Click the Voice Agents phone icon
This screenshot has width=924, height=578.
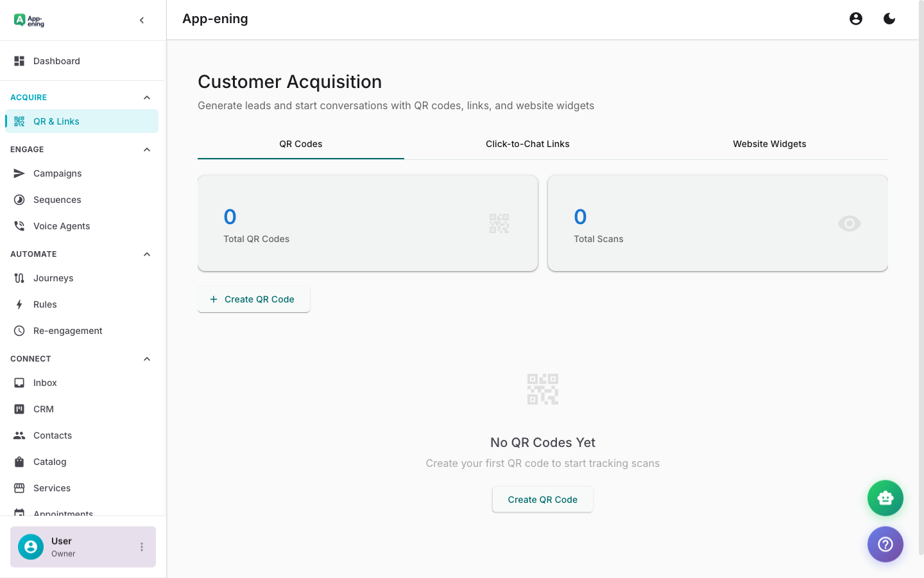pyautogui.click(x=19, y=225)
